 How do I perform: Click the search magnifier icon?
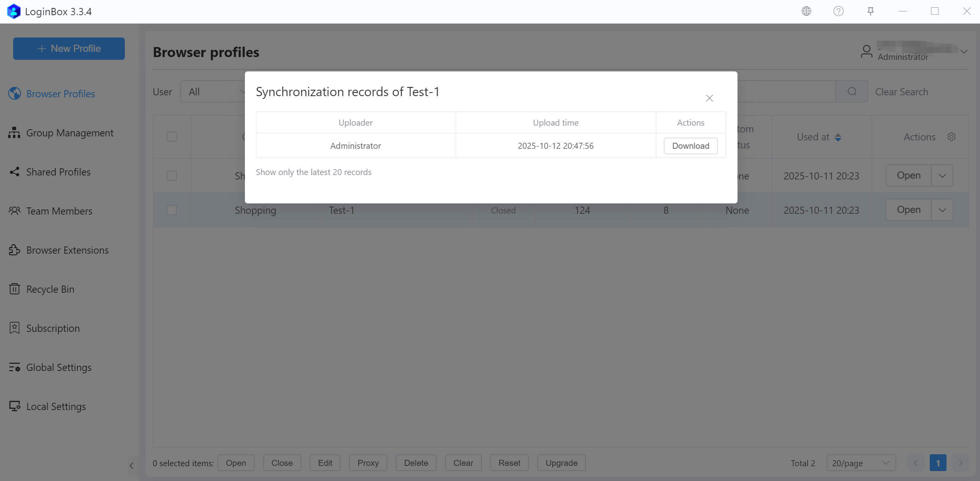point(852,92)
